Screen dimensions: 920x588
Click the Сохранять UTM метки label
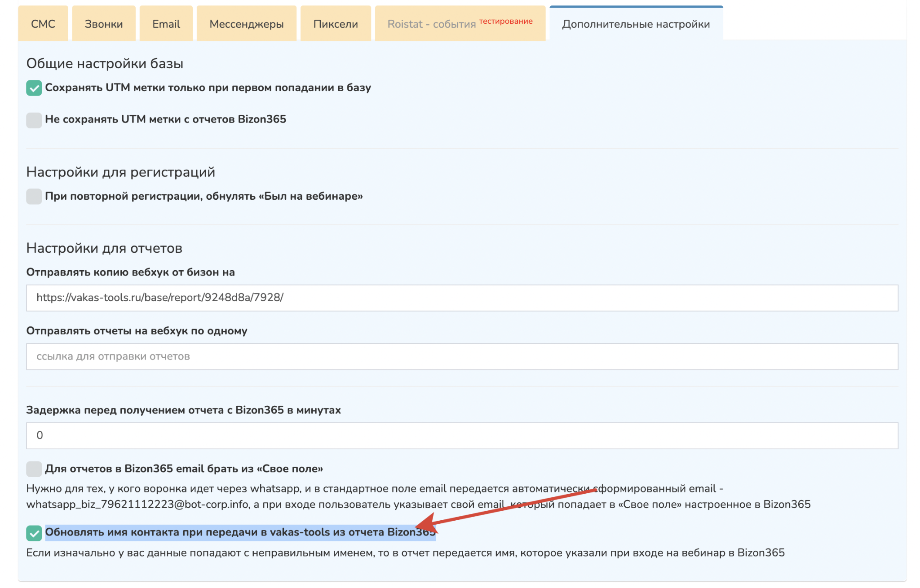coord(208,88)
